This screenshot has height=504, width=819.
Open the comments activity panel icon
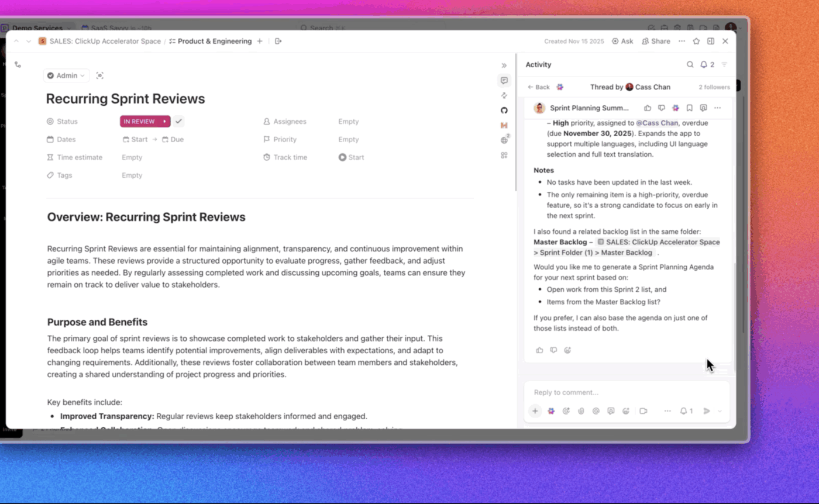tap(504, 81)
